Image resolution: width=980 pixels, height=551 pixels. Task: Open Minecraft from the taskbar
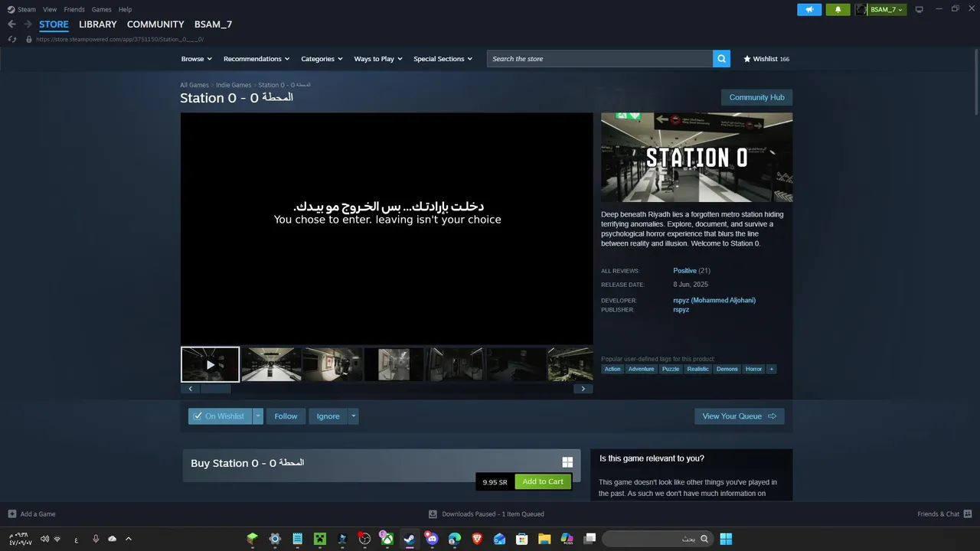coord(319,539)
